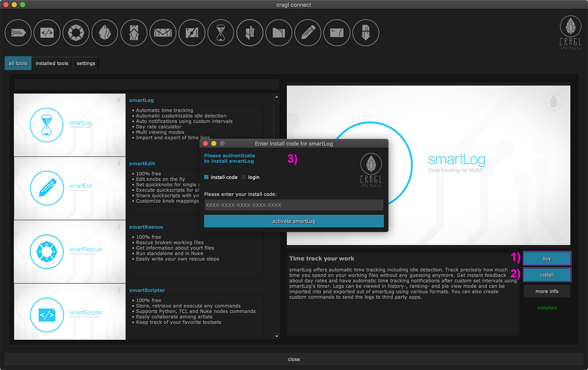Focus the install code input field
Screen dimensions: 588x370
tap(294, 205)
